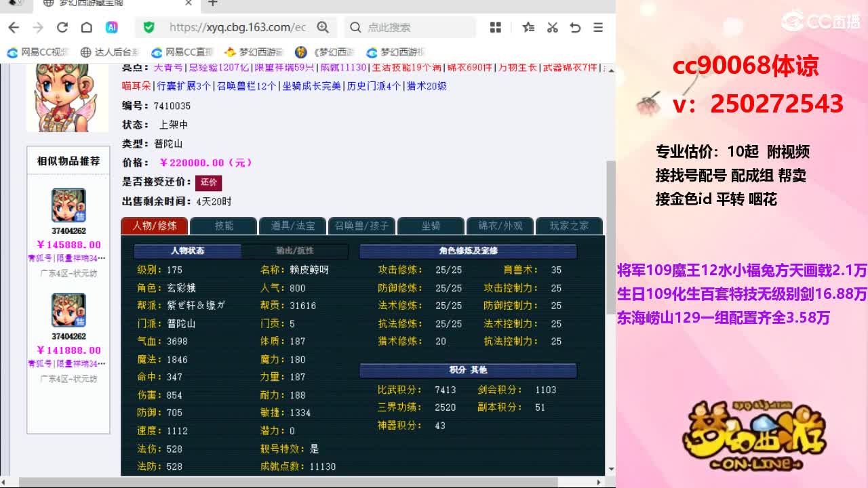Switch to the 梦幻西游藏宝阁 browser tab
The image size is (868, 488).
pyautogui.click(x=117, y=3)
